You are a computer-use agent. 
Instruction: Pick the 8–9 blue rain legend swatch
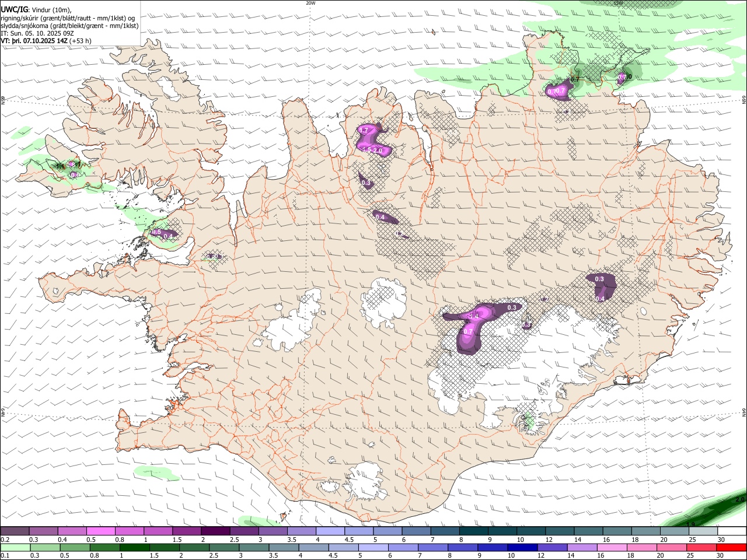click(x=462, y=548)
